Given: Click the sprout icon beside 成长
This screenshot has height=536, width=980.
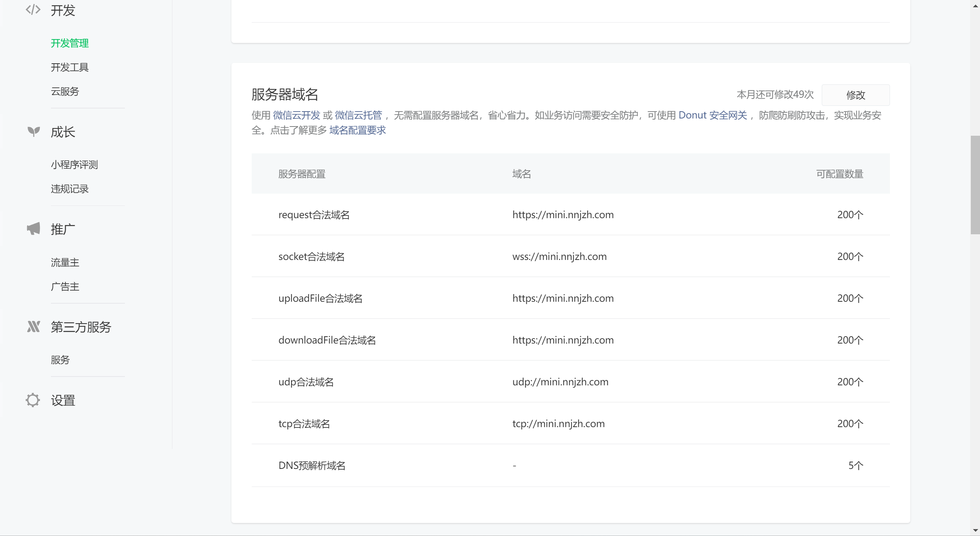Looking at the screenshot, I should 34,132.
